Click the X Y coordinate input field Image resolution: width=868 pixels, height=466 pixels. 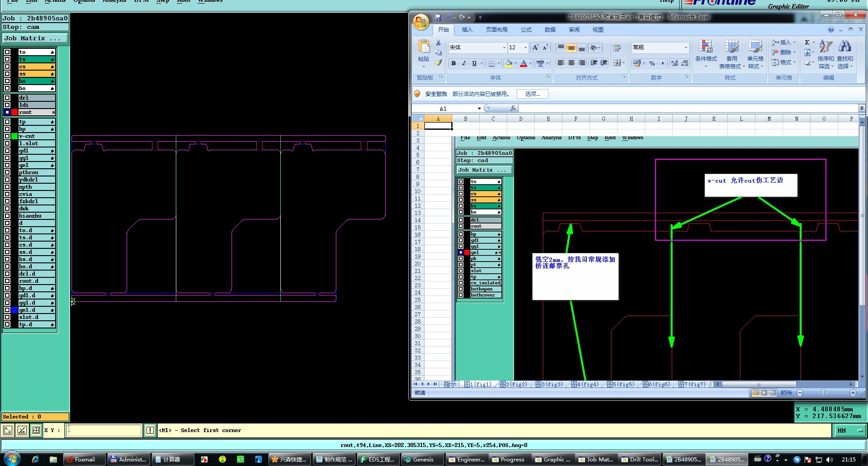point(104,430)
